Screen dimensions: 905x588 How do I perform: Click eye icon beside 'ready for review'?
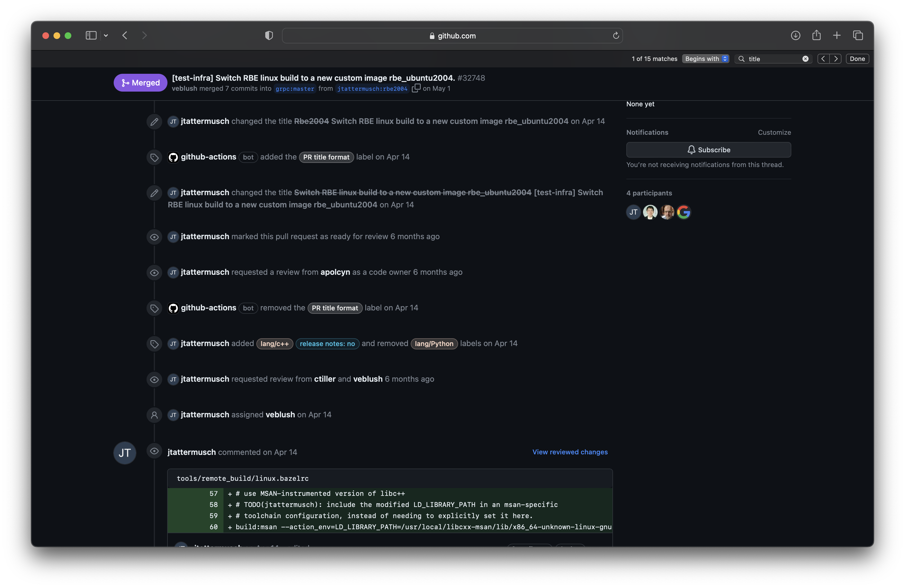[154, 237]
